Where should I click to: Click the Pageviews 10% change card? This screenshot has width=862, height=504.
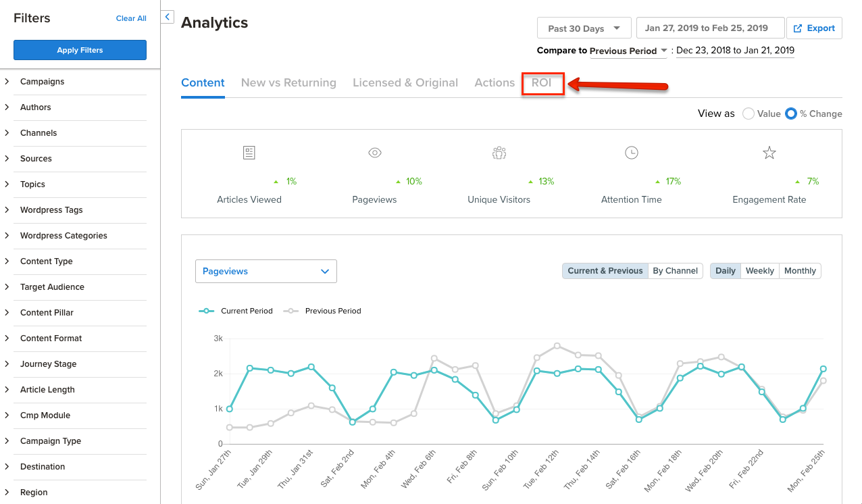[x=375, y=176]
